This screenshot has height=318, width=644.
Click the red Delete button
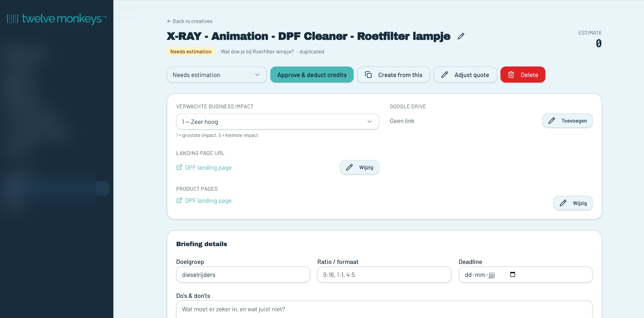coord(523,75)
